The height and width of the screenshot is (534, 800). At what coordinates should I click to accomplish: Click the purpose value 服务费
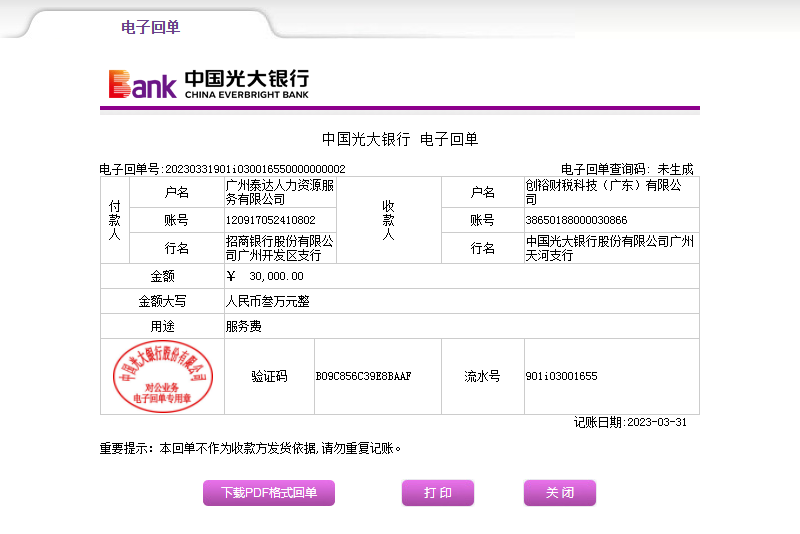(x=243, y=326)
